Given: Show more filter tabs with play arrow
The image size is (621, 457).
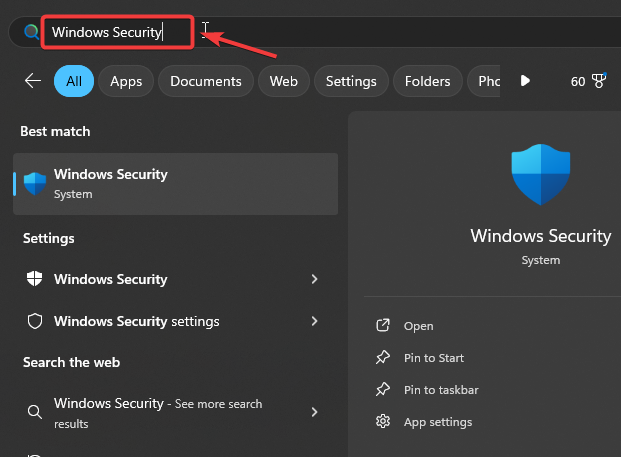Looking at the screenshot, I should 525,81.
